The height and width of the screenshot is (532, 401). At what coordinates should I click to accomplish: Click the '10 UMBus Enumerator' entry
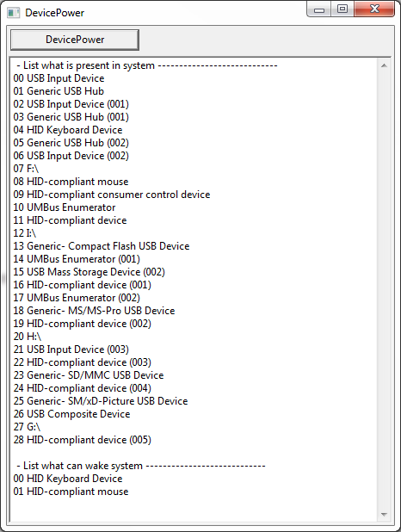65,207
